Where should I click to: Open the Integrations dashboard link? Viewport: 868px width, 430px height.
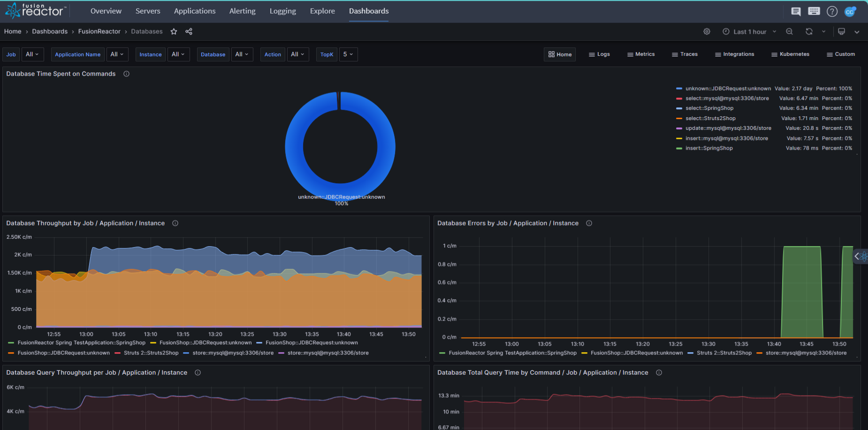click(734, 54)
